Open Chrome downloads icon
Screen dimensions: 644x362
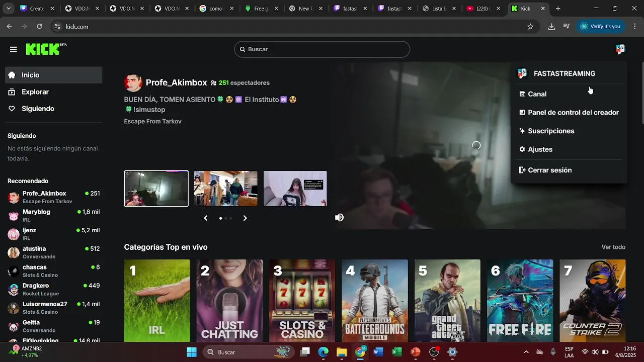(x=551, y=27)
